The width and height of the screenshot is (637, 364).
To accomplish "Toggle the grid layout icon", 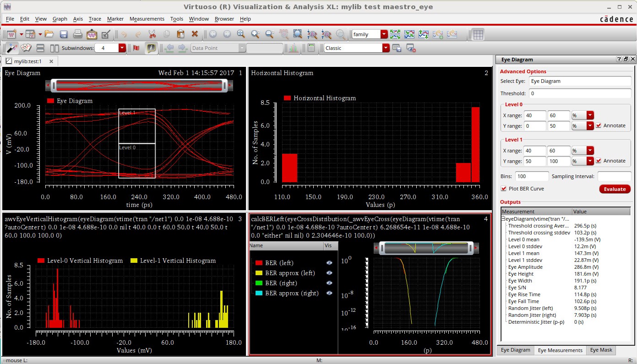I will coord(478,34).
